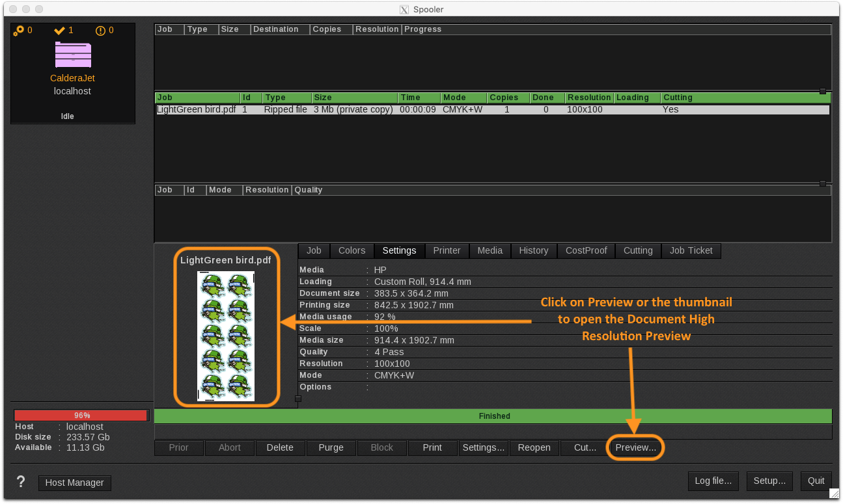This screenshot has height=504, width=843.
Task: Open the Preview dialog
Action: click(635, 447)
